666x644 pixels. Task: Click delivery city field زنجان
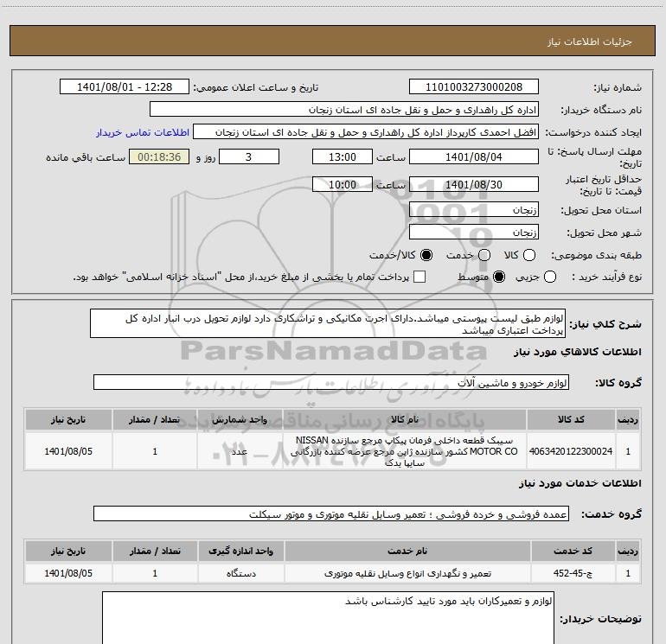[474, 232]
